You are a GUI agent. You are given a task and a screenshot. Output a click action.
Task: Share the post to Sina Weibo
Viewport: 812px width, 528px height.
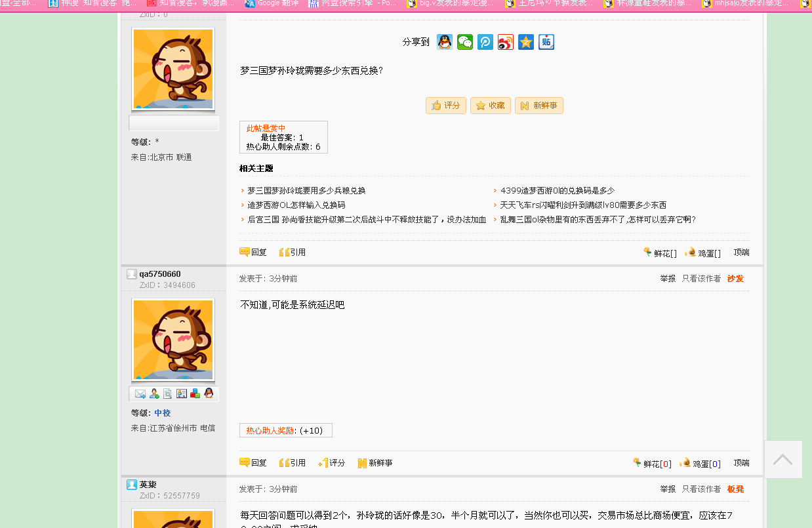click(x=506, y=42)
